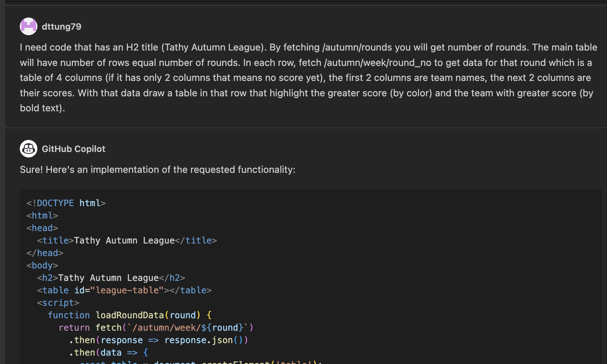Click the 'Sure! Here's an implementation' reply text
The image size is (607, 364).
click(158, 170)
